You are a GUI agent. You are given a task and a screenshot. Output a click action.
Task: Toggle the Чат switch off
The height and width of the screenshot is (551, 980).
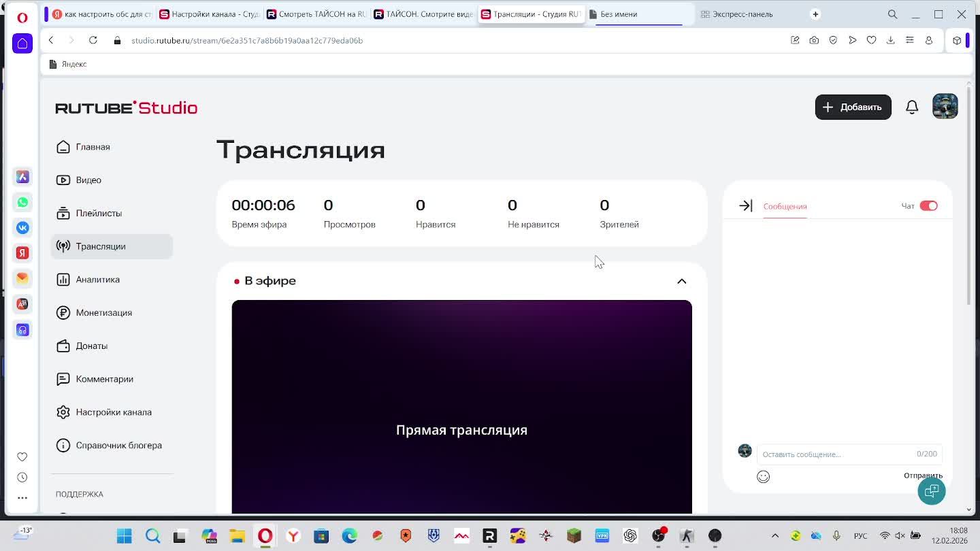point(928,205)
